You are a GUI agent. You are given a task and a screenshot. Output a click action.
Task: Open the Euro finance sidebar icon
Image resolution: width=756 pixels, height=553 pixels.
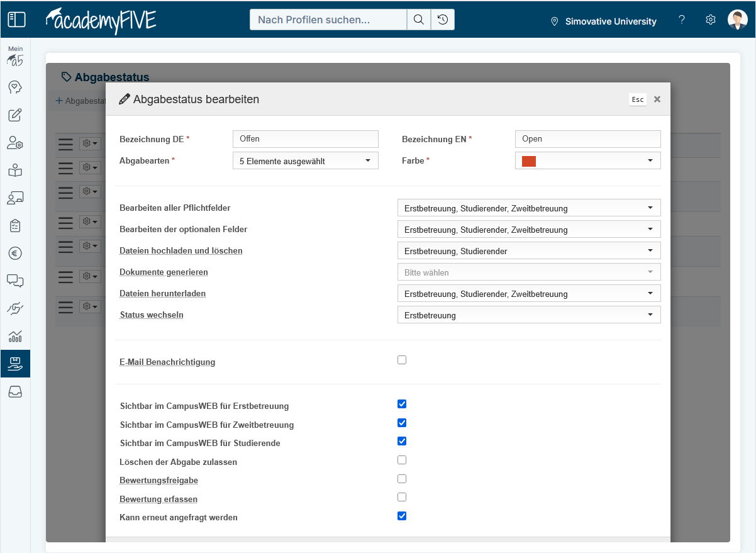15,253
